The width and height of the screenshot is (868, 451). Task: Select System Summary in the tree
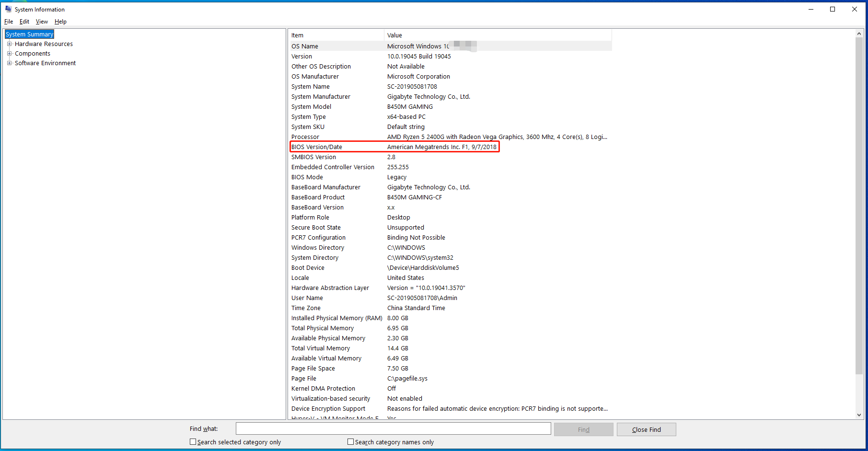(x=29, y=34)
